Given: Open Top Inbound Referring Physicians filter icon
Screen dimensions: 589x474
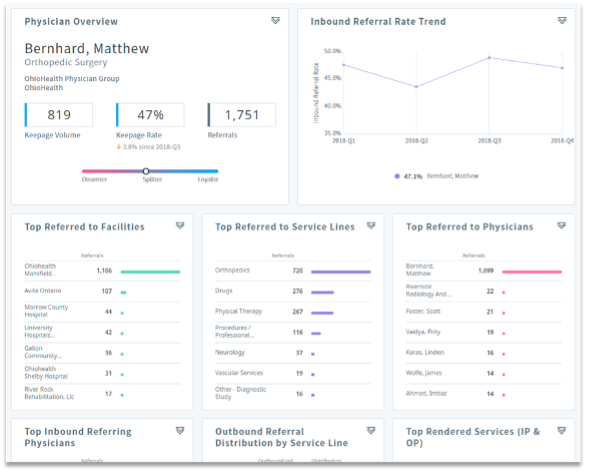Looking at the screenshot, I should pyautogui.click(x=180, y=431).
